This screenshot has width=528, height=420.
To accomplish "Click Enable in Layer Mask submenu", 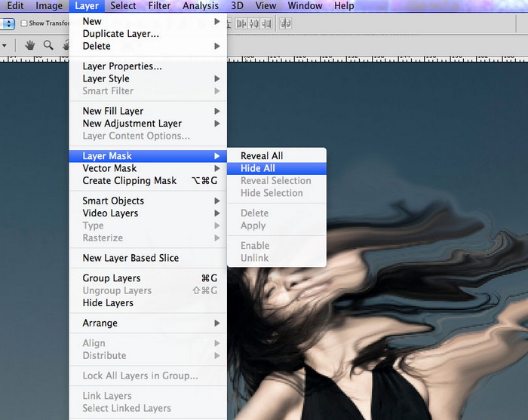I will pyautogui.click(x=277, y=246).
